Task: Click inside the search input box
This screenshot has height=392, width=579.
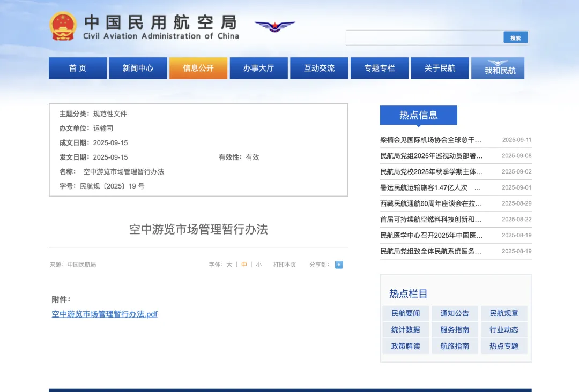Action: point(424,37)
